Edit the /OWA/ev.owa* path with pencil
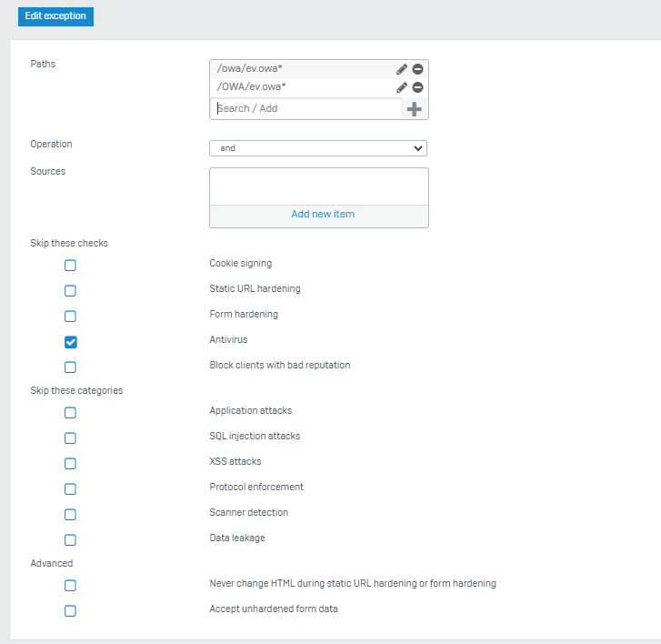The height and width of the screenshot is (644, 661). tap(401, 87)
